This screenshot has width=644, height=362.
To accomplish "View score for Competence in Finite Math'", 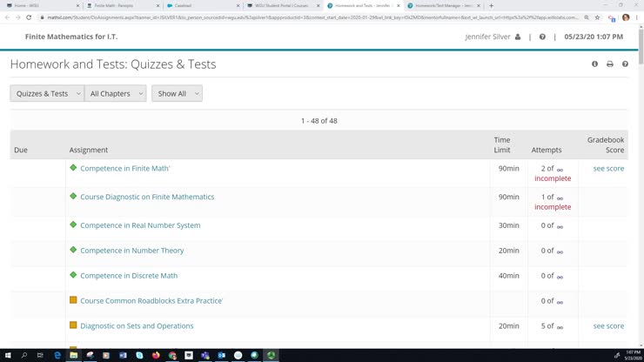I will click(x=608, y=169).
